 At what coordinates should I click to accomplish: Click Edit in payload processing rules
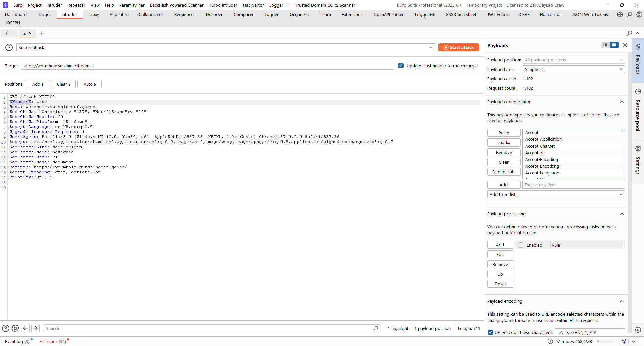(x=500, y=254)
